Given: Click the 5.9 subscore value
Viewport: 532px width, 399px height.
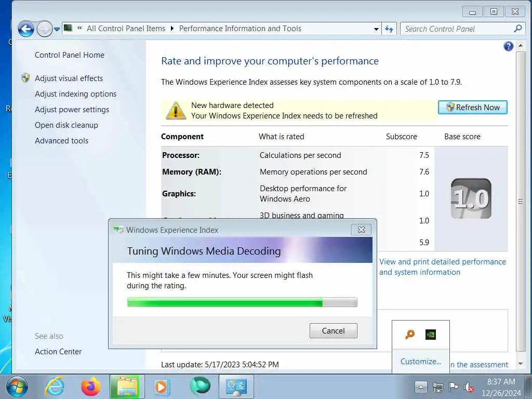Looking at the screenshot, I should pos(424,243).
